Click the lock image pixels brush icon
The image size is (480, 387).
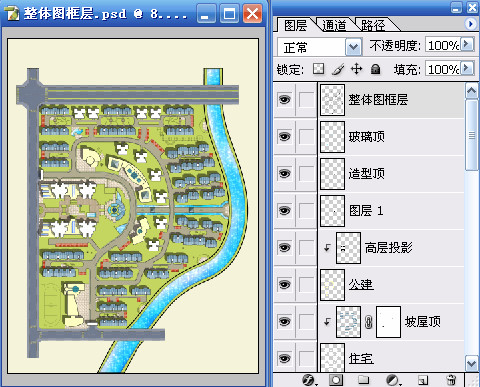pyautogui.click(x=338, y=69)
